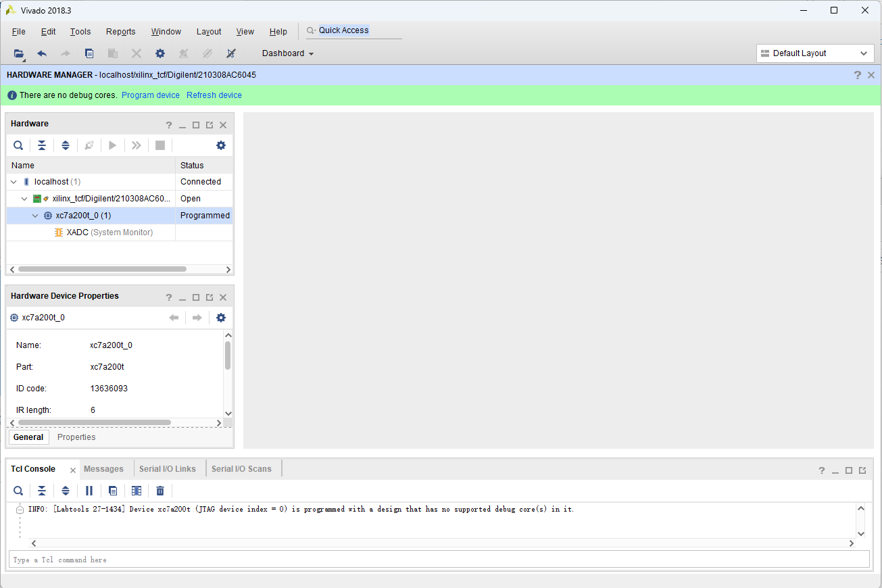Open the project folder icon in main toolbar

(19, 53)
